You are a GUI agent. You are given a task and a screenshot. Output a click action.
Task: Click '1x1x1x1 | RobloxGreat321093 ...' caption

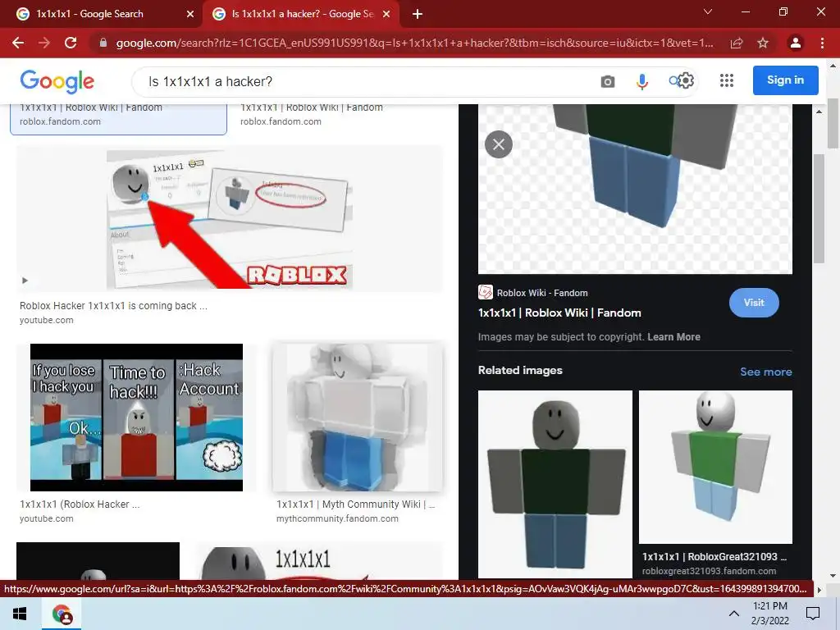tap(714, 557)
